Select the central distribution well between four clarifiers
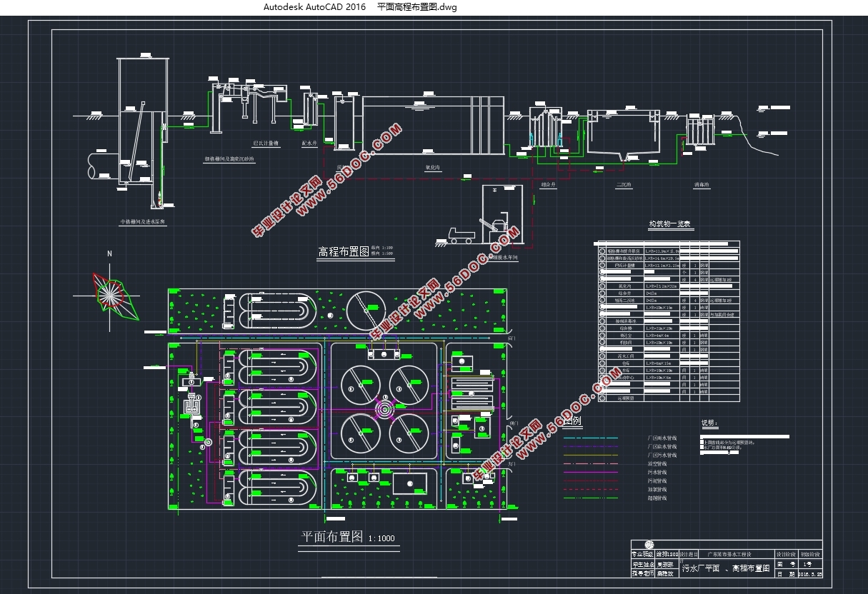This screenshot has width=868, height=594. coord(386,410)
